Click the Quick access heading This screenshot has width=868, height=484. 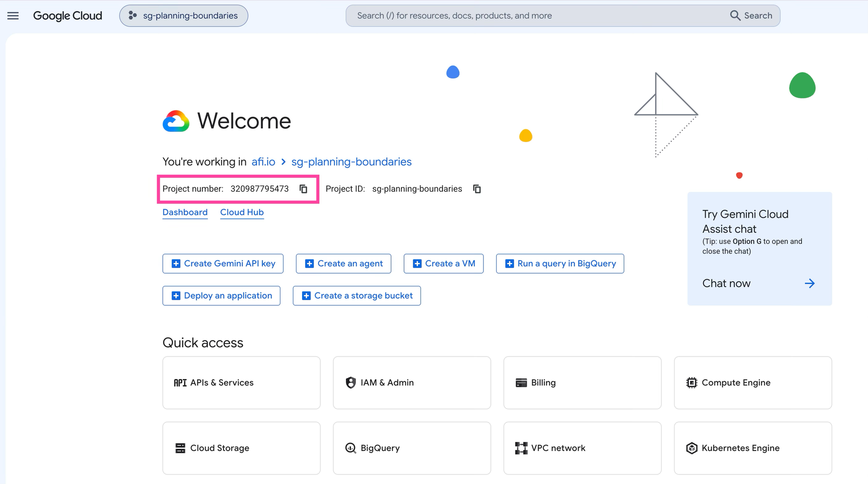pos(203,343)
